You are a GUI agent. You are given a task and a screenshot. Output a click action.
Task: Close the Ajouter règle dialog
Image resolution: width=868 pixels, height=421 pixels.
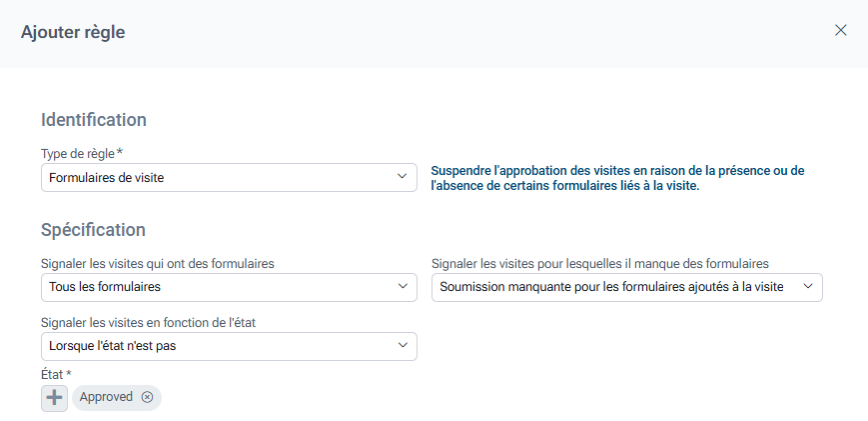[840, 30]
